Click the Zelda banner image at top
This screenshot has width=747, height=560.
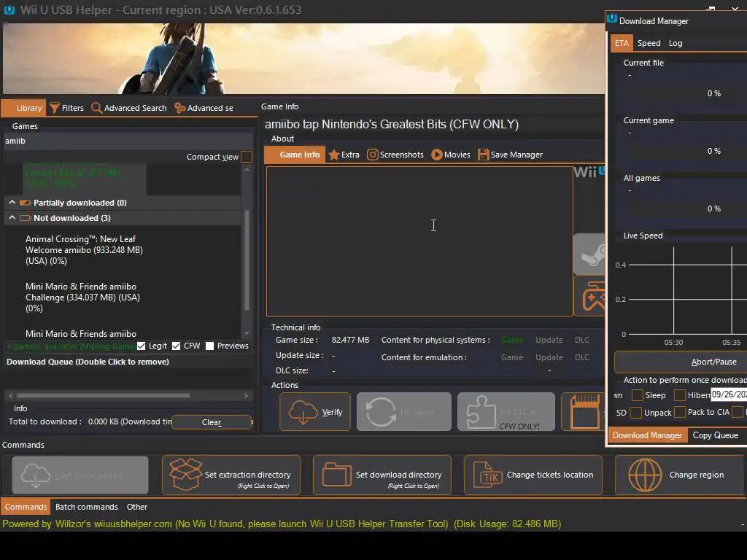tap(303, 58)
